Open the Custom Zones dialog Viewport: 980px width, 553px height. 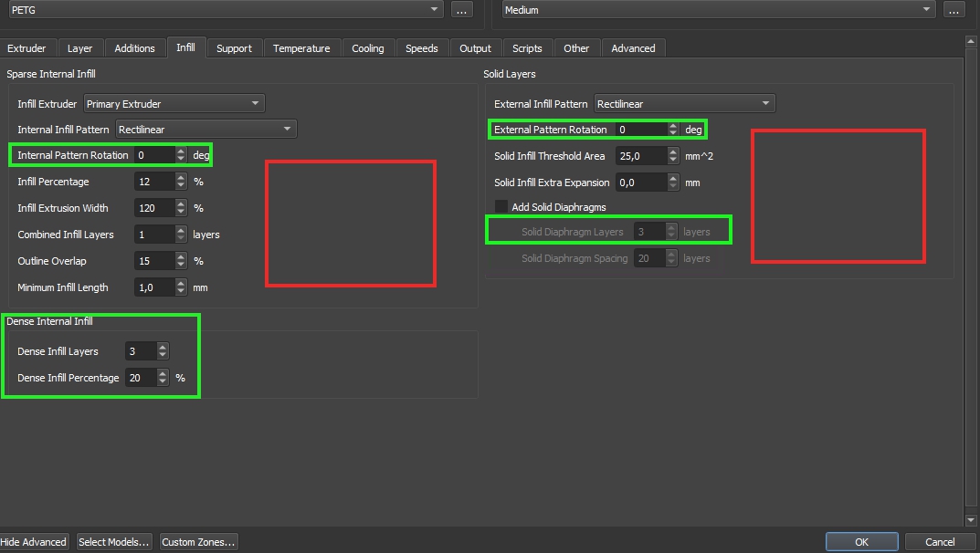coord(198,542)
